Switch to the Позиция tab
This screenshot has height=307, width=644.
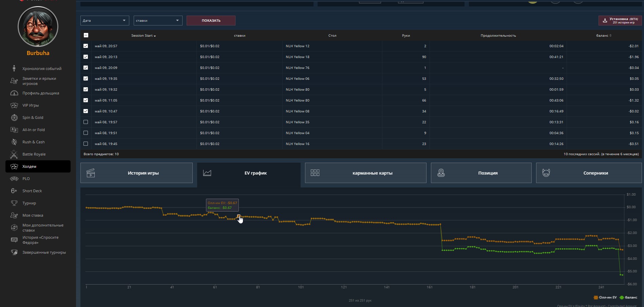pyautogui.click(x=481, y=173)
